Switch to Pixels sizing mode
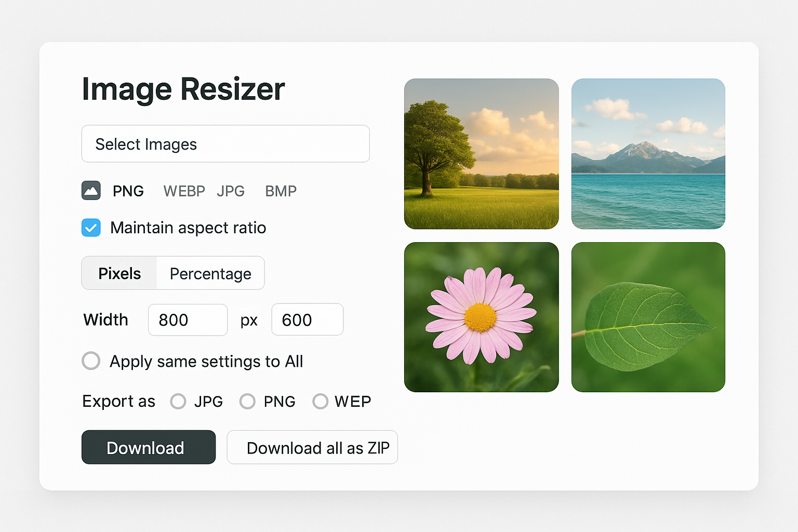798x532 pixels. (119, 273)
